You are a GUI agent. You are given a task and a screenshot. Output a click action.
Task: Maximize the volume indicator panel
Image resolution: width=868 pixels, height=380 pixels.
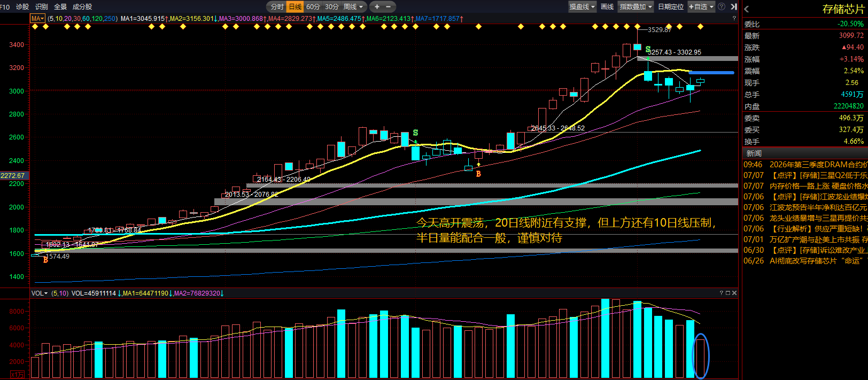pos(728,293)
